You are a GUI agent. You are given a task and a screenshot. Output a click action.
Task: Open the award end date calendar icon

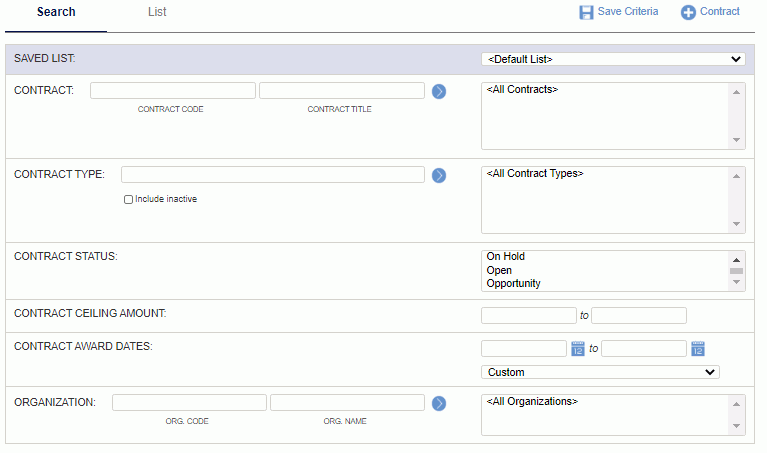coord(698,349)
